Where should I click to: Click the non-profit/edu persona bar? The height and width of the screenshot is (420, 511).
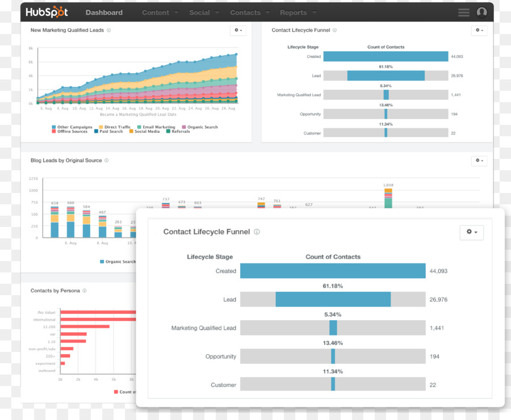click(x=67, y=348)
